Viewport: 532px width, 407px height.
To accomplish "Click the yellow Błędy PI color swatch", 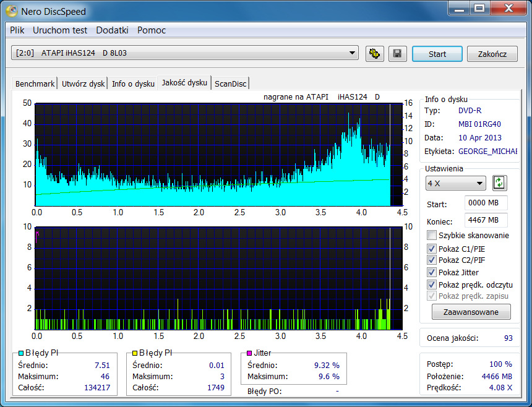I will point(135,353).
